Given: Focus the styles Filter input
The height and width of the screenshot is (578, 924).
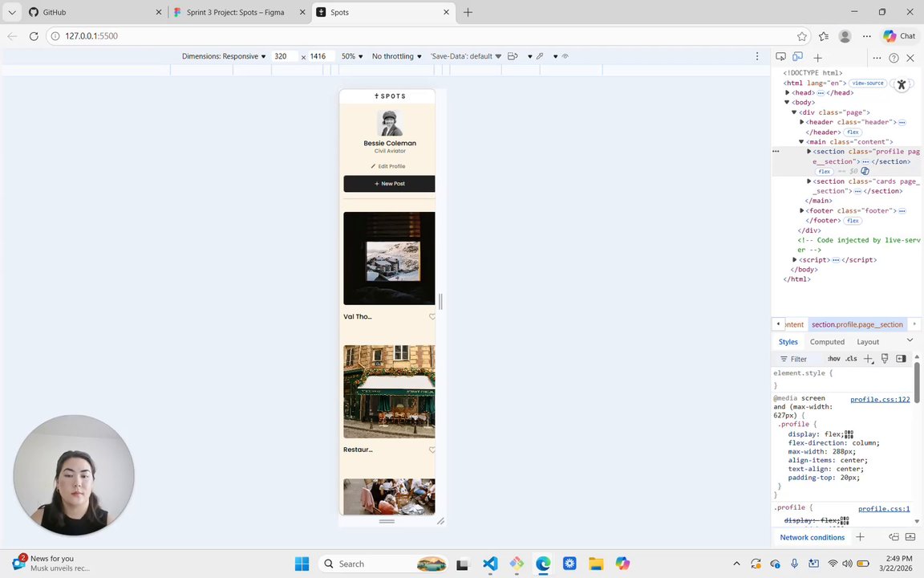Looking at the screenshot, I should click(x=801, y=359).
